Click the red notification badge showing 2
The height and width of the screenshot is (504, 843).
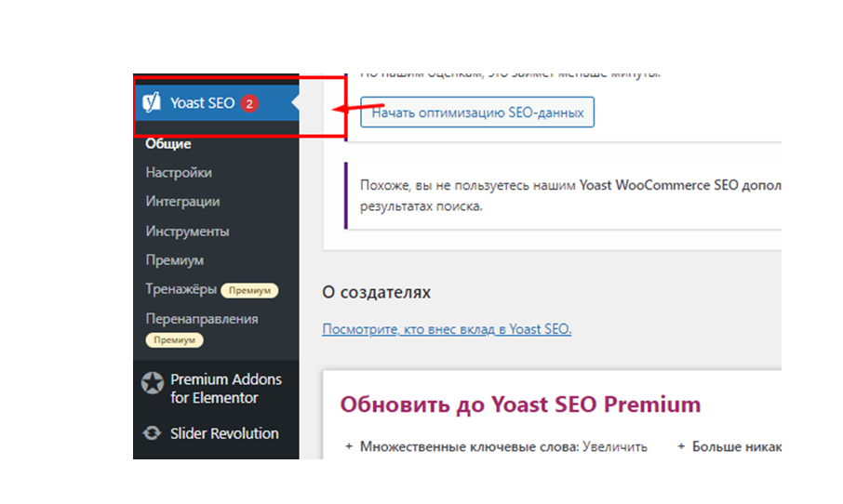(249, 103)
